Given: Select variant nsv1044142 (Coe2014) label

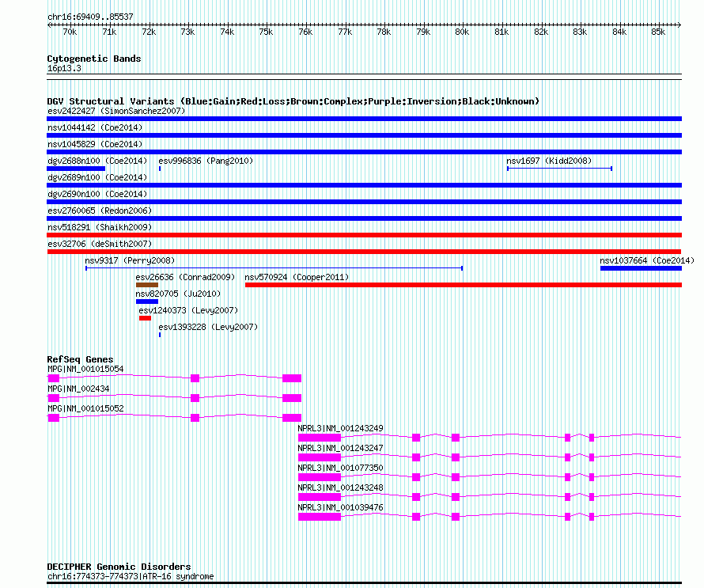Looking at the screenshot, I should [95, 127].
